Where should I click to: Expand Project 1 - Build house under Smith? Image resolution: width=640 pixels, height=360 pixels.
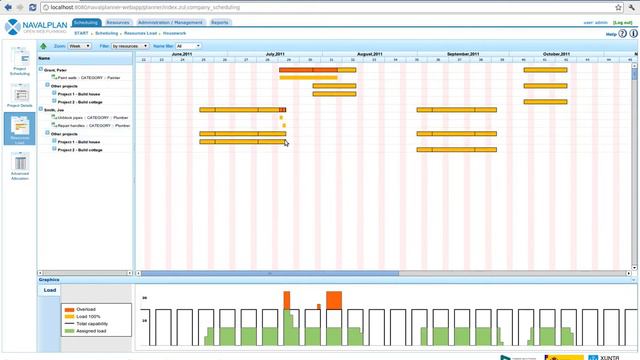point(54,141)
